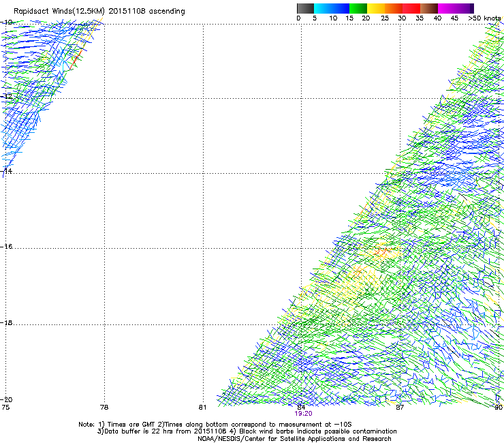Click the purple 19:20 time marker
Viewport: 504px width, 443px height.
tap(303, 414)
